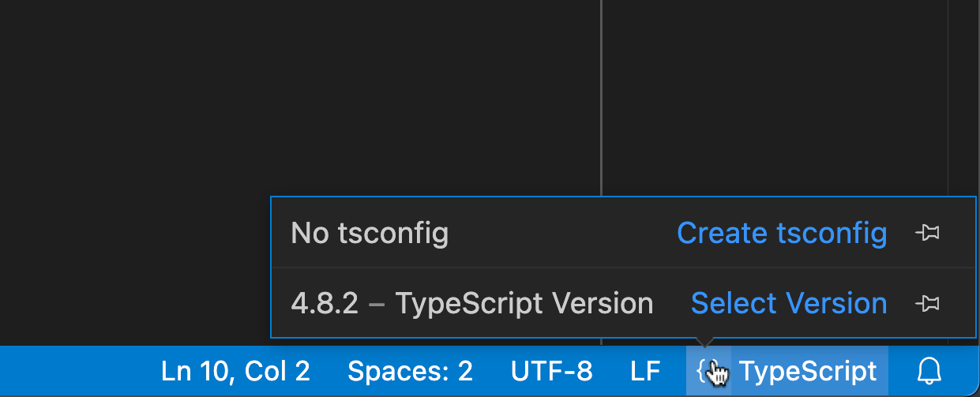Image resolution: width=980 pixels, height=397 pixels.
Task: Pin the TypeScript Version entry to status bar
Action: pos(927,303)
